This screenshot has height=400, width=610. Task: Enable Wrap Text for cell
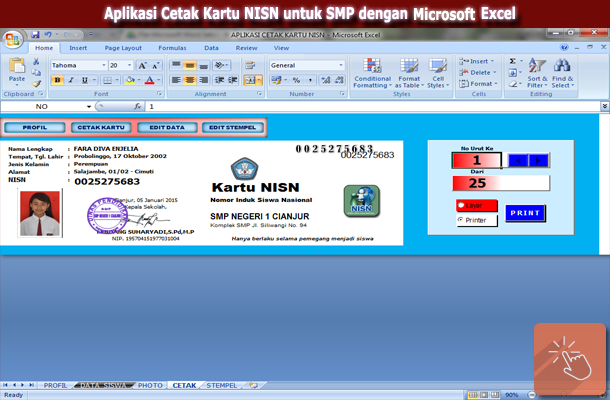250,65
